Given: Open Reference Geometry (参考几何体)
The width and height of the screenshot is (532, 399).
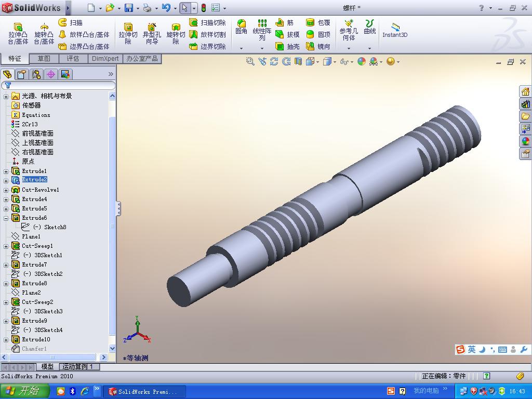Looking at the screenshot, I should click(349, 30).
